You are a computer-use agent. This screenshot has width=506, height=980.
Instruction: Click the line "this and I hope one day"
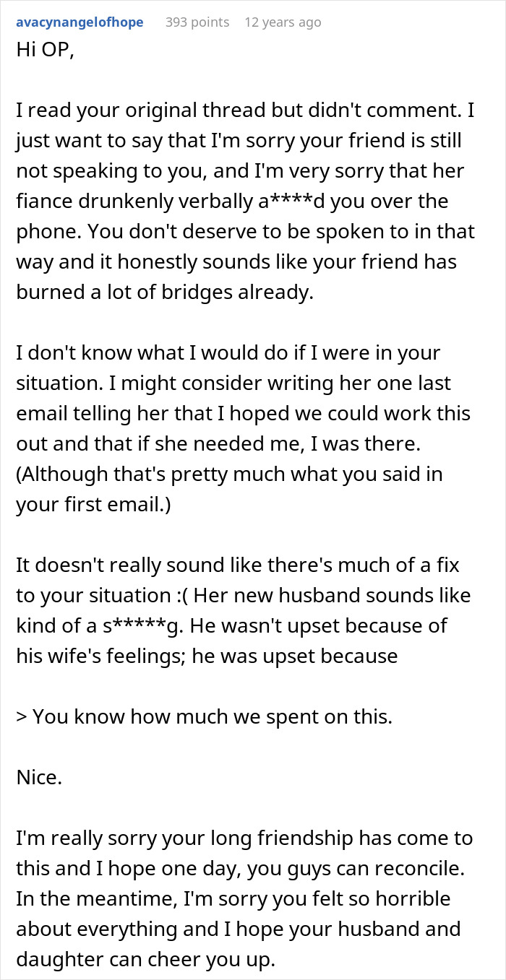coord(242,869)
